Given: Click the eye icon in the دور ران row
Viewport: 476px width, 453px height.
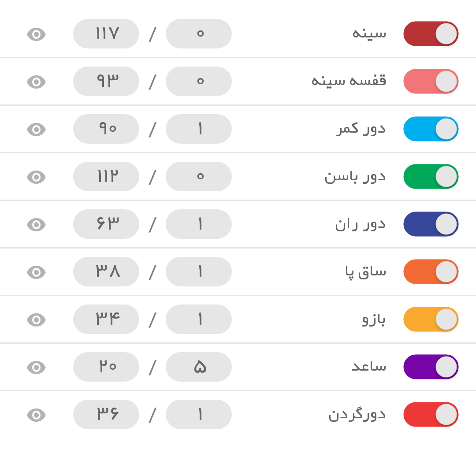Looking at the screenshot, I should (36, 224).
